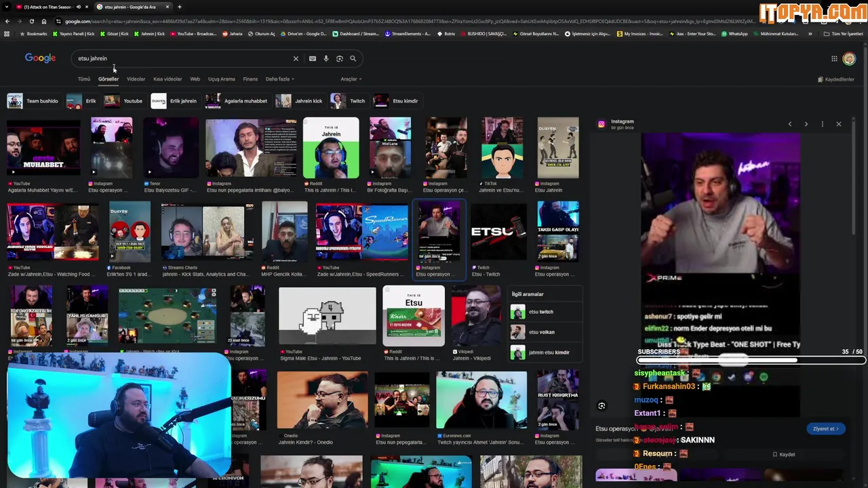
Task: Go to browser home page
Action: (43, 21)
